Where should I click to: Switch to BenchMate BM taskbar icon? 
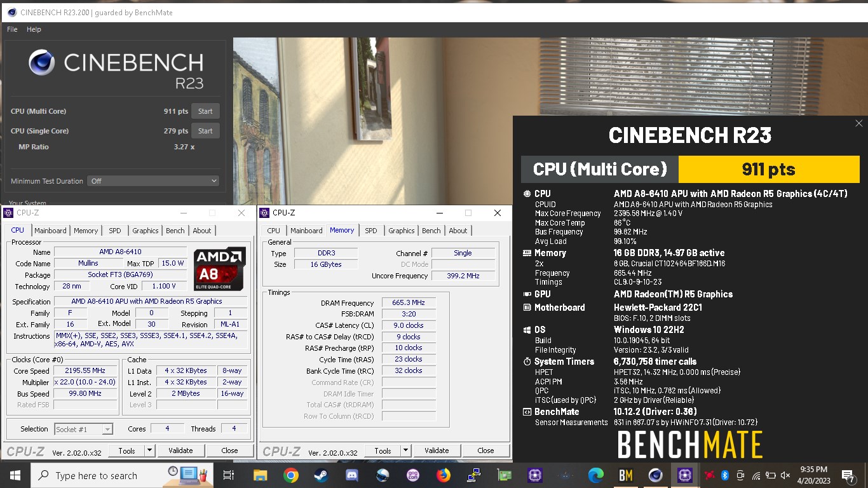[x=626, y=475]
